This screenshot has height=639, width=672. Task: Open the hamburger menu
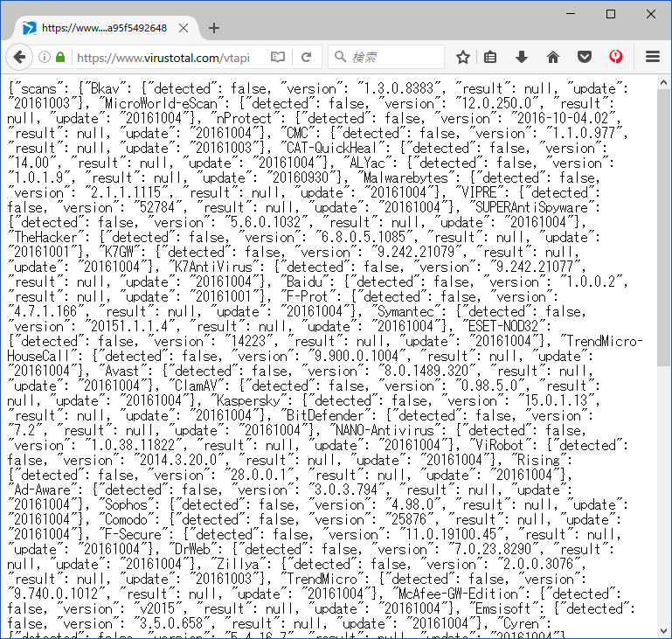pos(652,57)
